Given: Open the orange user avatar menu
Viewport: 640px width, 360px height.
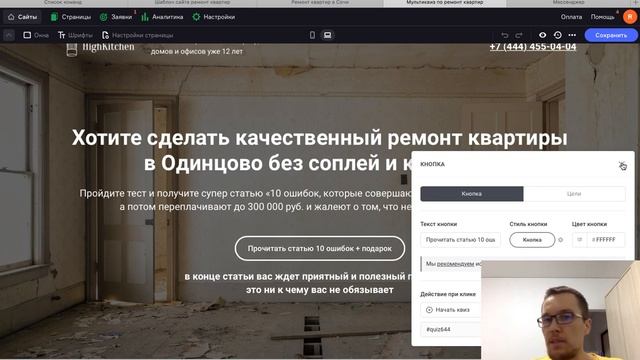Looking at the screenshot, I should pyautogui.click(x=630, y=17).
